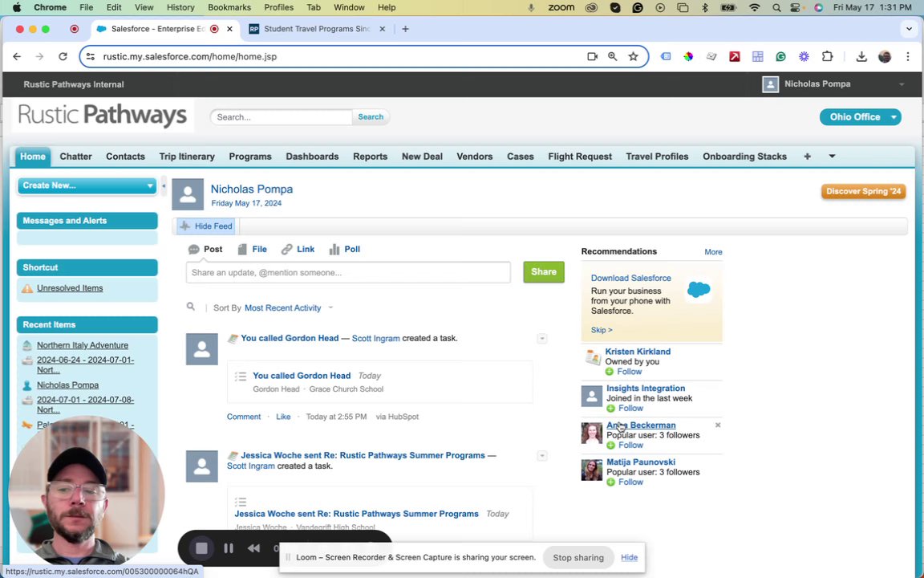
Task: Open the Chatter tab
Action: (75, 157)
